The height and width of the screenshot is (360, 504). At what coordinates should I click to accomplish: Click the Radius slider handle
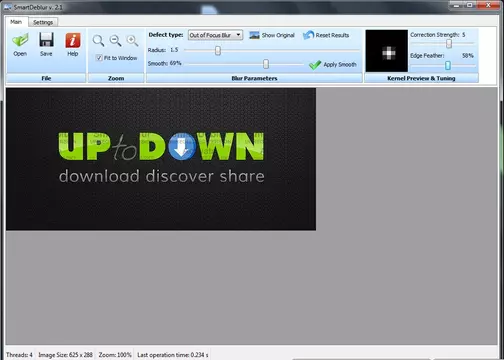click(x=218, y=51)
